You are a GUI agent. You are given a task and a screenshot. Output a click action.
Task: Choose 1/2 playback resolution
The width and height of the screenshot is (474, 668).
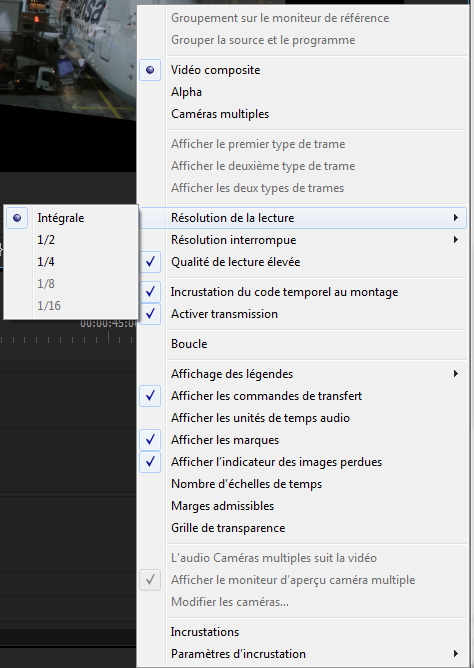click(x=71, y=240)
